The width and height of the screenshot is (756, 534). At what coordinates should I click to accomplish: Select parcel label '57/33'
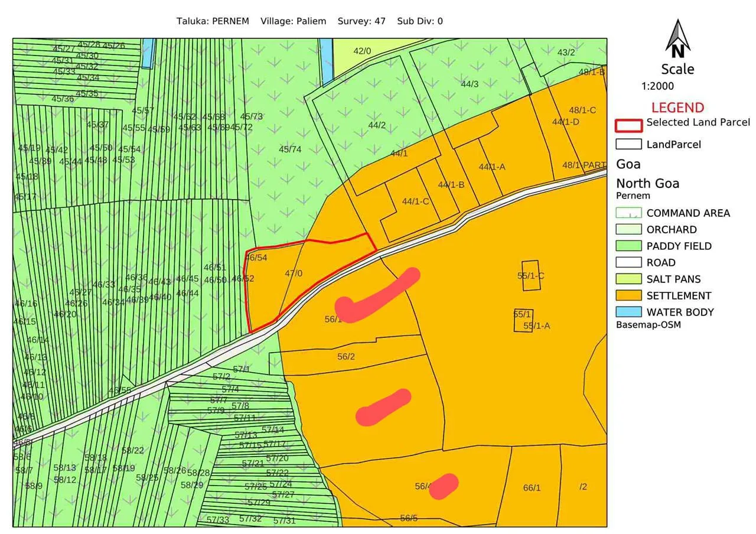point(218,520)
